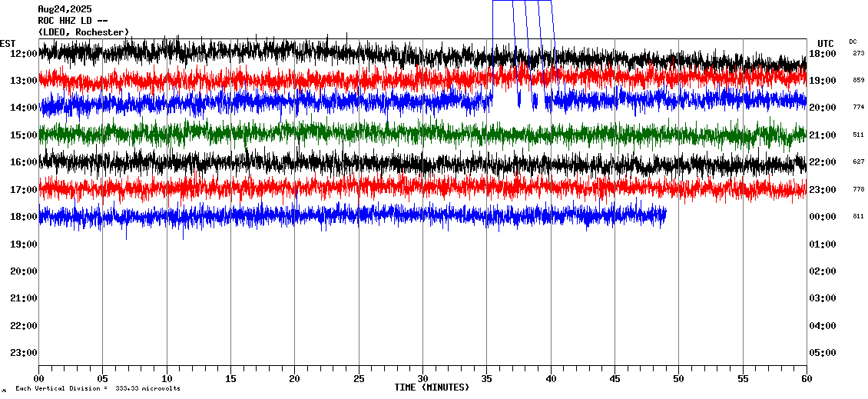The width and height of the screenshot is (868, 399).
Task: Click the 23:00 EST row label
Action: [x=25, y=353]
